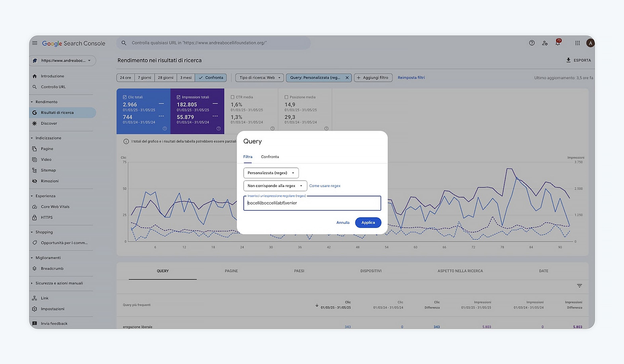This screenshot has width=624, height=364.
Task: Toggle the Clic totali checkbox
Action: pos(125,97)
